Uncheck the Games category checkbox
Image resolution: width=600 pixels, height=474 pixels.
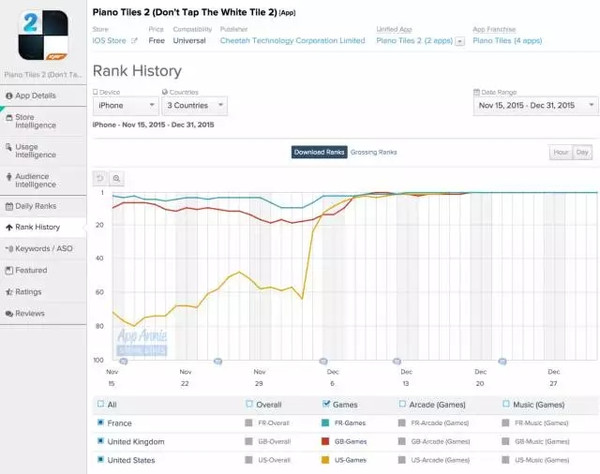[x=329, y=404]
